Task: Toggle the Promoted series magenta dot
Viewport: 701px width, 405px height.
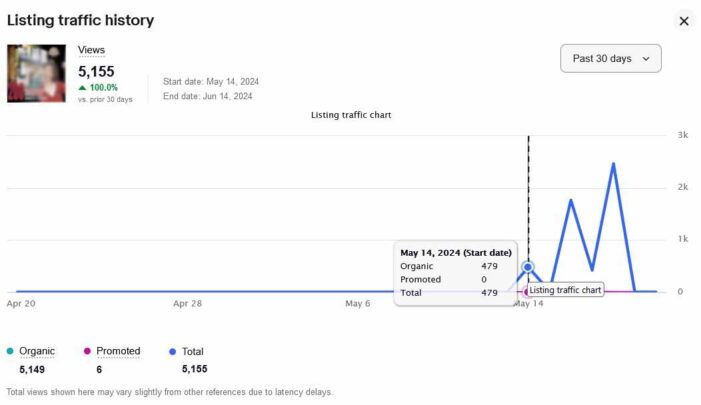Action: coord(87,352)
